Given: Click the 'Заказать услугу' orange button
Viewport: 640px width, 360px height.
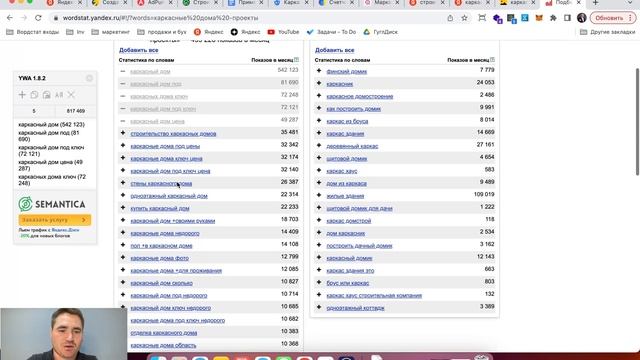Looking at the screenshot, I should 55,220.
